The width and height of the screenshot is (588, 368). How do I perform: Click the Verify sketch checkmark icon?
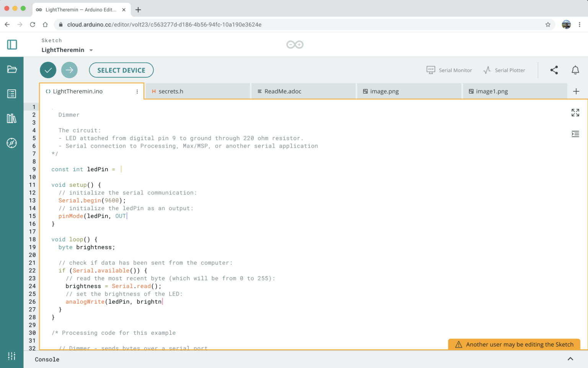48,70
